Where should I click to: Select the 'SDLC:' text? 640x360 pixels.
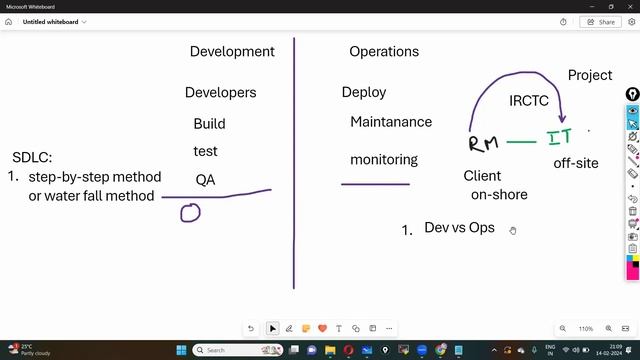[32, 158]
